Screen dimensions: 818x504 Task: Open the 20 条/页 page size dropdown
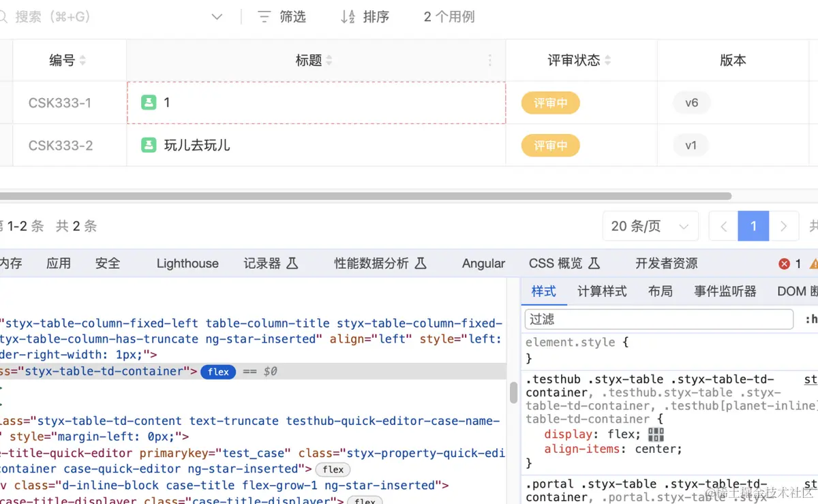pos(650,226)
